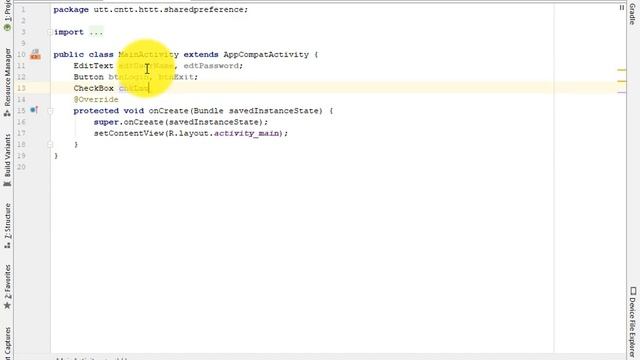Click savedInstanceState parameter in method signature

pos(276,111)
